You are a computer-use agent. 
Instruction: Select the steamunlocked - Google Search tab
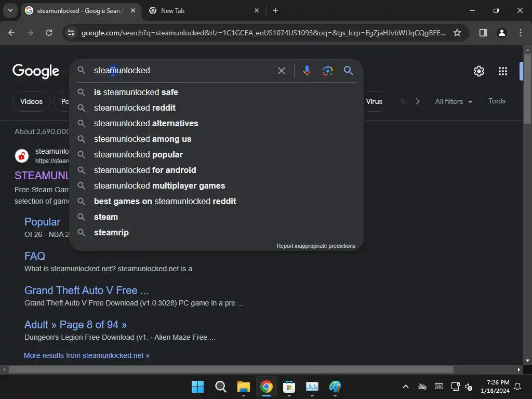81,11
